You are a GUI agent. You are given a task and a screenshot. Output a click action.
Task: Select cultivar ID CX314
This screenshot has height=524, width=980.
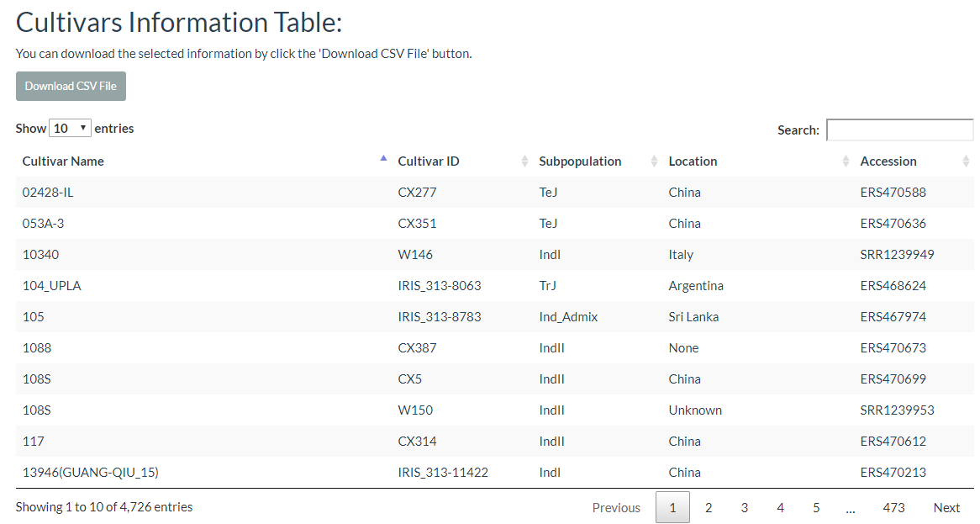pos(417,442)
